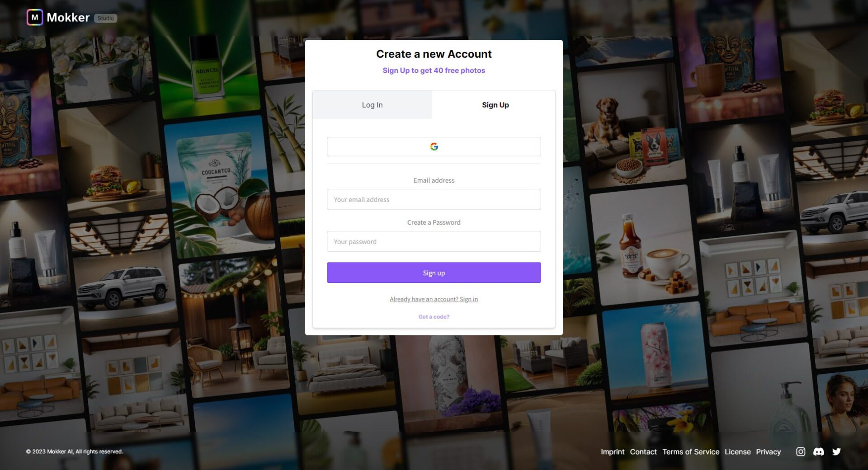This screenshot has width=868, height=470.
Task: Continue with the Google sign-up button
Action: click(x=434, y=146)
